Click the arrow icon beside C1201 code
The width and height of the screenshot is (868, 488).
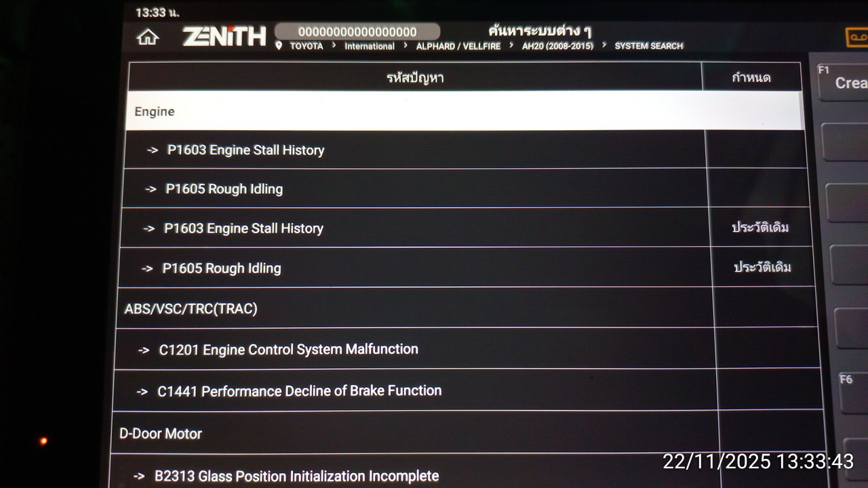(x=144, y=350)
